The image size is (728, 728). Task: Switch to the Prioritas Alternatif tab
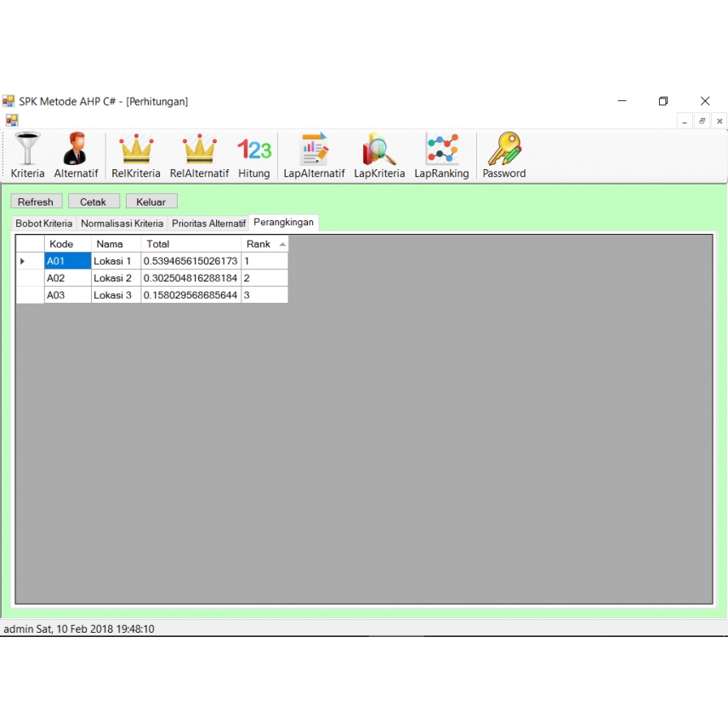click(208, 224)
